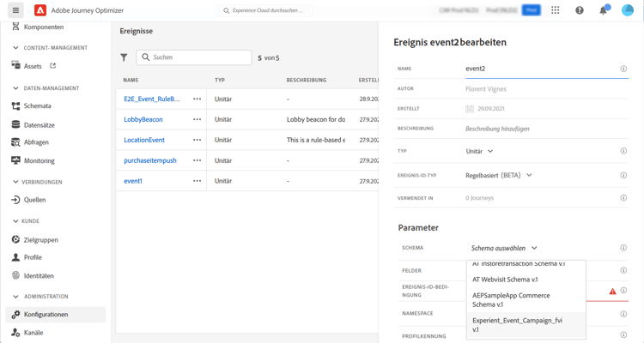Viewport: 644px width, 343px height.
Task: Open the events filter funnel
Action: pos(124,57)
